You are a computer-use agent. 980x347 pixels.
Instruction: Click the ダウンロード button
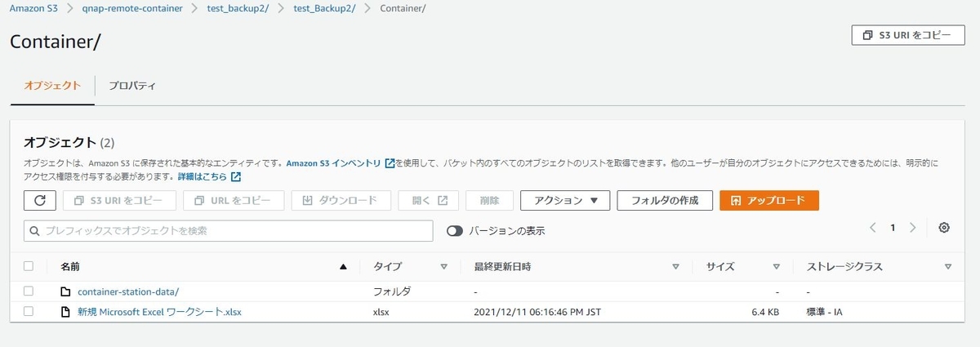(x=341, y=200)
